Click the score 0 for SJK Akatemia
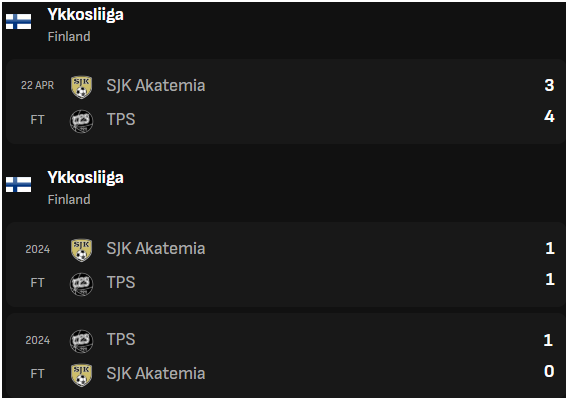The image size is (568, 400). [549, 371]
